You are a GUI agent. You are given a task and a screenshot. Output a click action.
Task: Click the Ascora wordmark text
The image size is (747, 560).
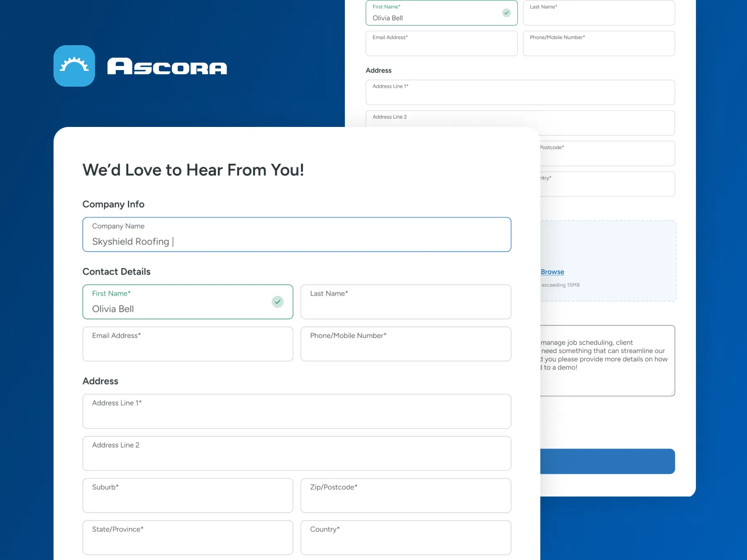(x=167, y=66)
